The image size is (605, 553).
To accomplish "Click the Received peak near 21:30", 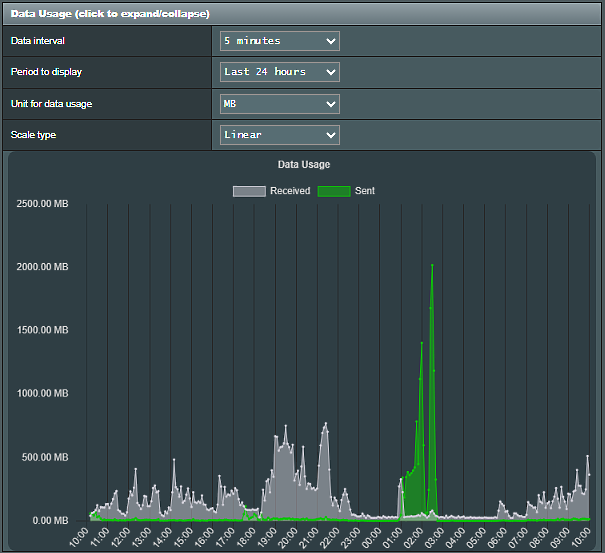I will click(x=326, y=423).
